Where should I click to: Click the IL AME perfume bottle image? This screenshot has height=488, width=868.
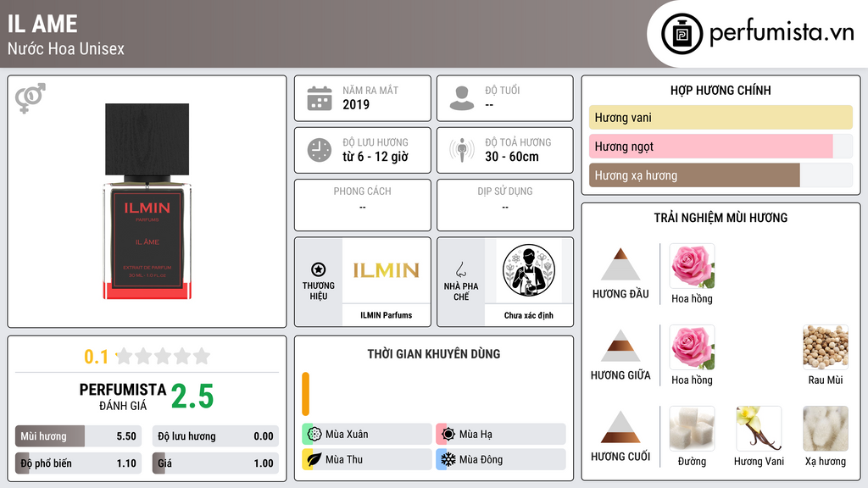point(147,202)
